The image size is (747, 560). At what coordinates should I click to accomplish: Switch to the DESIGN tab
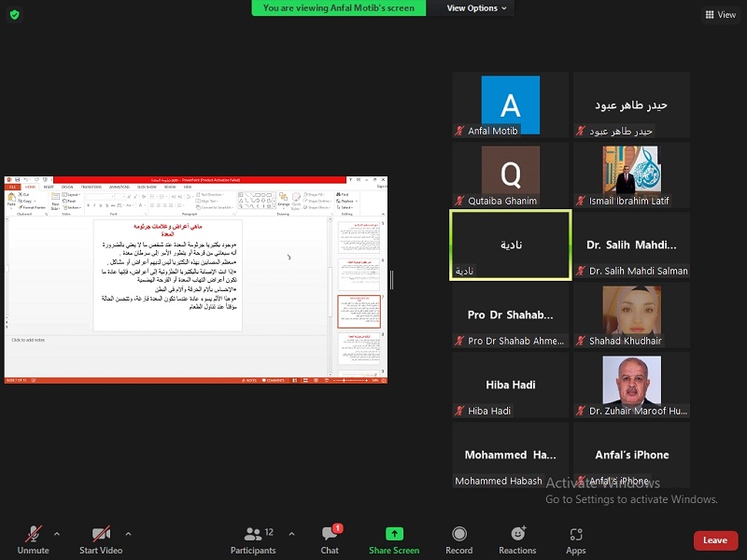pos(67,187)
